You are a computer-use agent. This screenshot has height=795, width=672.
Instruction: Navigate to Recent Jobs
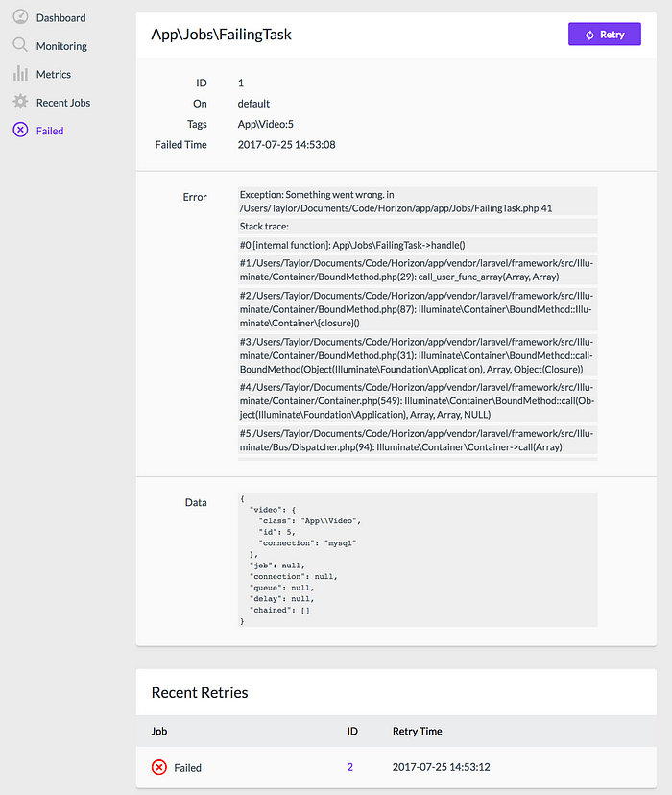[63, 103]
